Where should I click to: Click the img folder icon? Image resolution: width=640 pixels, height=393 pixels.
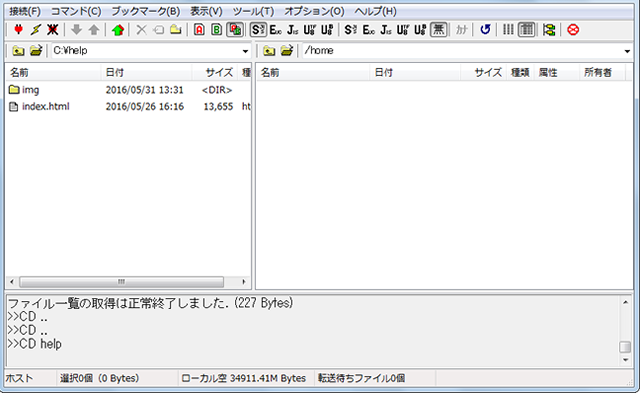14,89
